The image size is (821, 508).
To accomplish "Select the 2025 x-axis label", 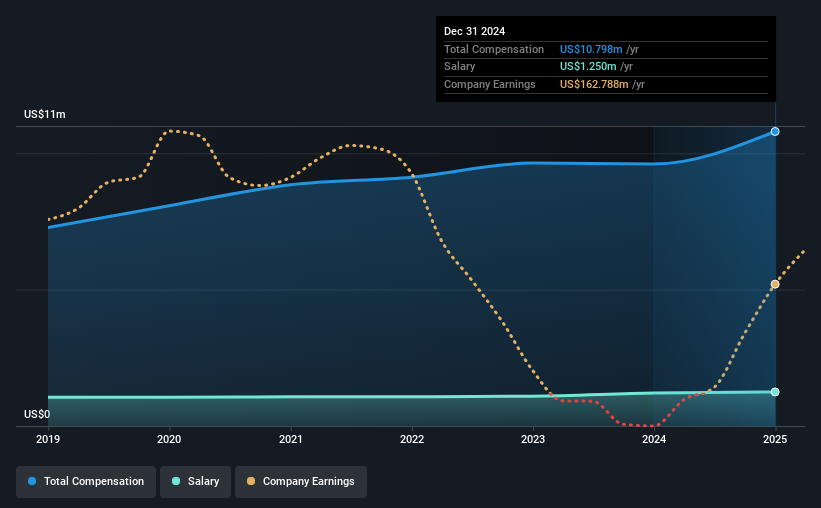I will [775, 439].
